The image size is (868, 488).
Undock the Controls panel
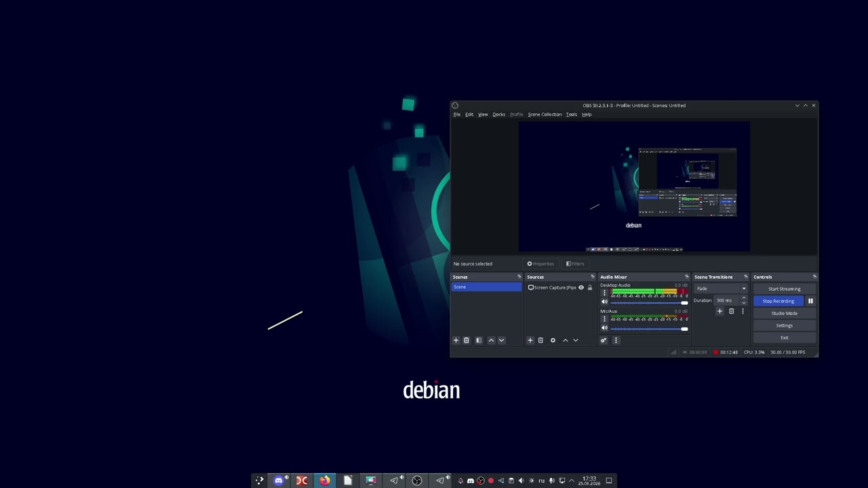pos(814,277)
